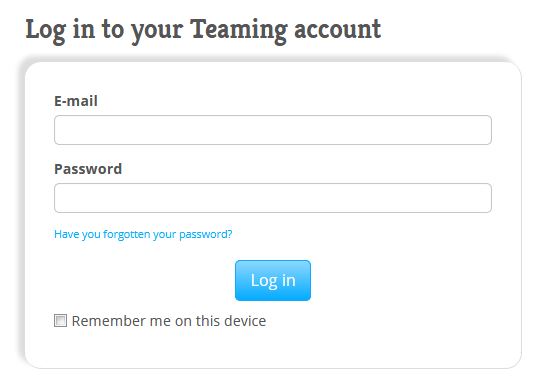
Task: Place cursor in the box below Password
Action: click(x=273, y=198)
